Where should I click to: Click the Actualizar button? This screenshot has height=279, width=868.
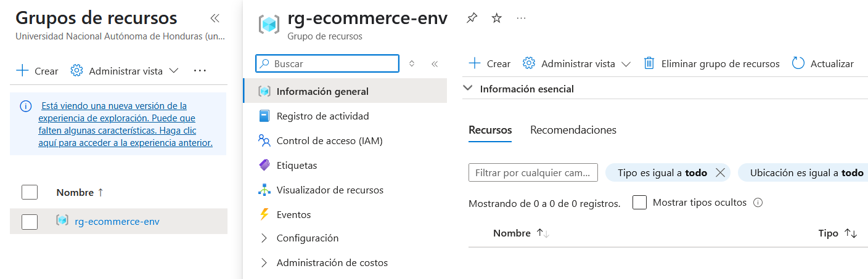pyautogui.click(x=823, y=63)
